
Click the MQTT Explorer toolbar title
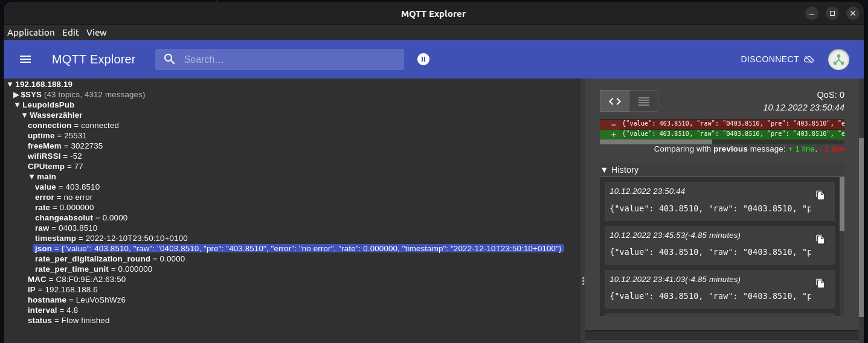(x=94, y=59)
